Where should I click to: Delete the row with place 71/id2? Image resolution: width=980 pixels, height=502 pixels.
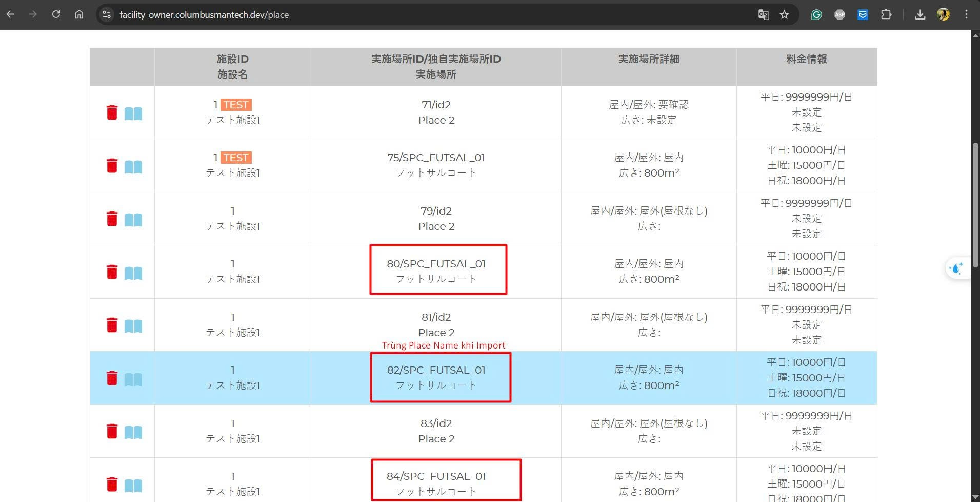pyautogui.click(x=112, y=112)
